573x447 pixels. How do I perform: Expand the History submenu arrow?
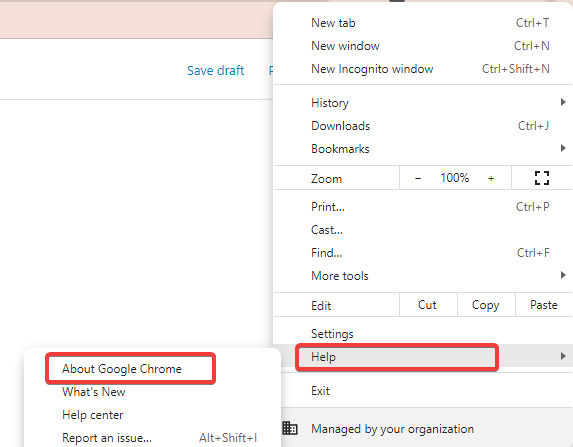[563, 102]
